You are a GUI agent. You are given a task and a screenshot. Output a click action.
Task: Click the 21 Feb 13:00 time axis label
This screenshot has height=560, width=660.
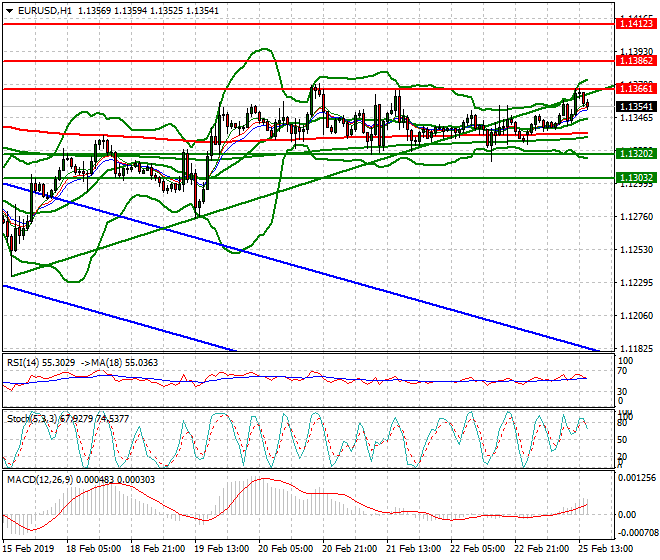(x=413, y=549)
